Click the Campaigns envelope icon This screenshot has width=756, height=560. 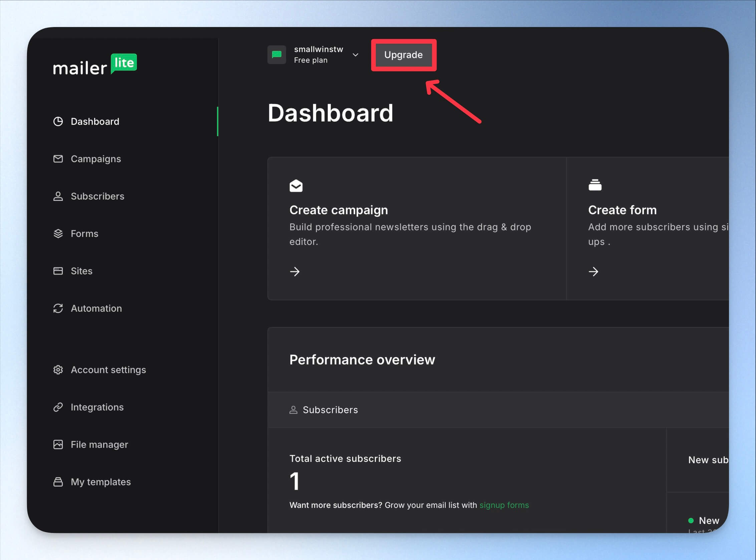point(58,159)
